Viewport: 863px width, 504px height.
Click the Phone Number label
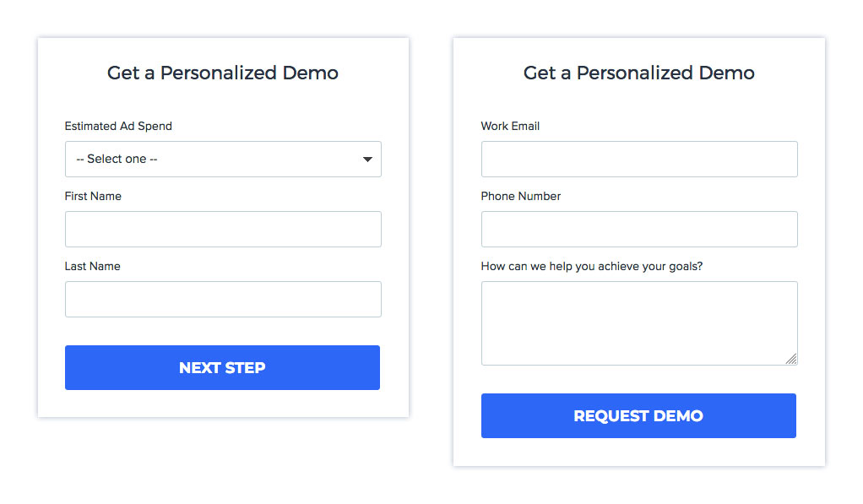point(521,196)
